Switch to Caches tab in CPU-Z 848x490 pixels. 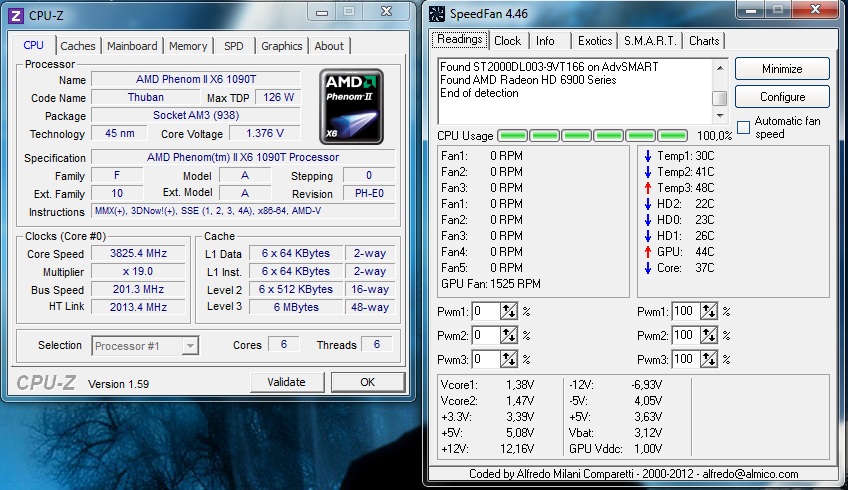pos(78,46)
